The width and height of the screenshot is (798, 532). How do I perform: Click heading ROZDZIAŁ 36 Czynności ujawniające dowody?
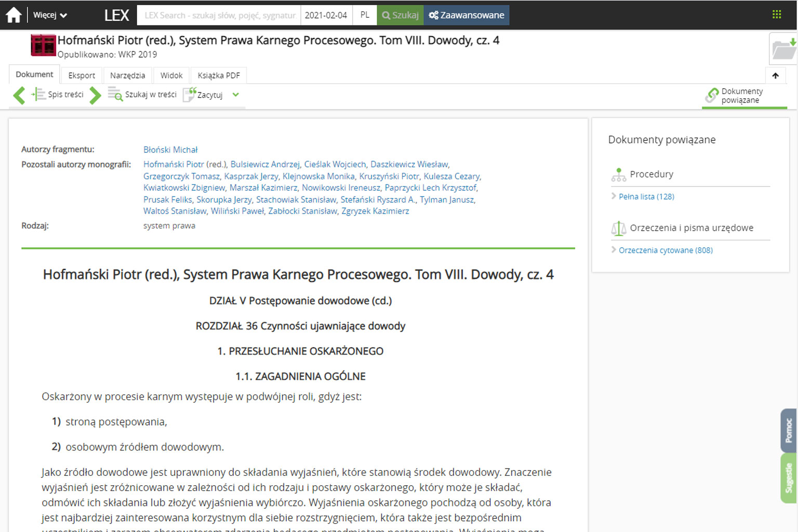(300, 326)
